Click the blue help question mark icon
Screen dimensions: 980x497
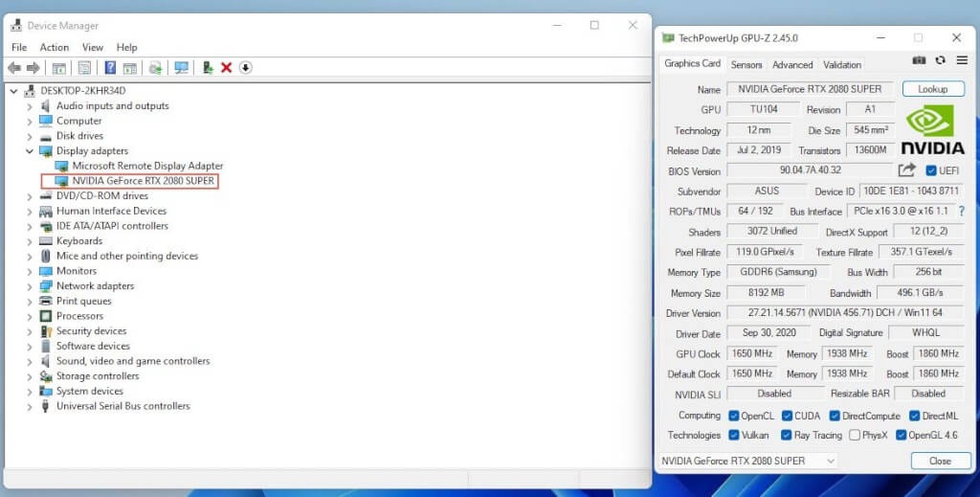[x=110, y=68]
